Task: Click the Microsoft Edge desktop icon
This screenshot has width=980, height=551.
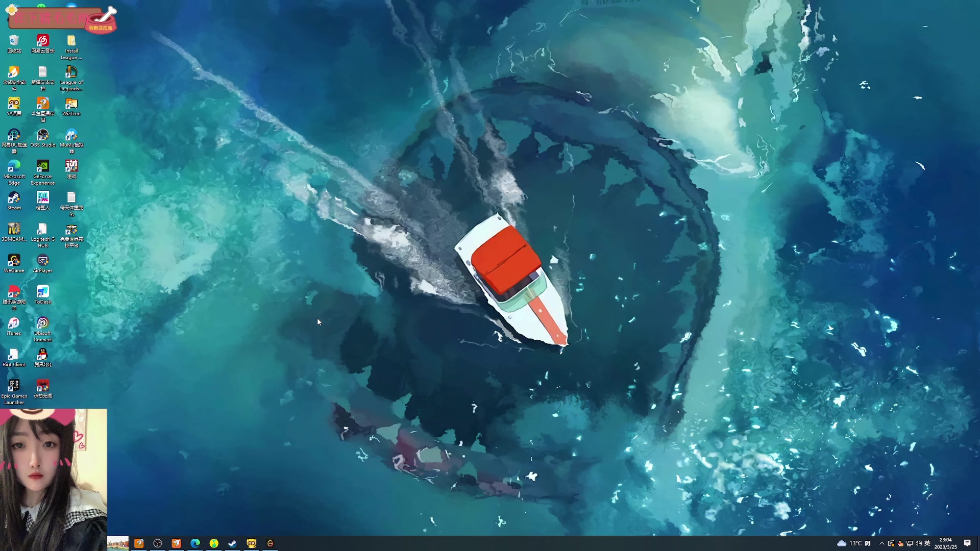Action: point(14,167)
